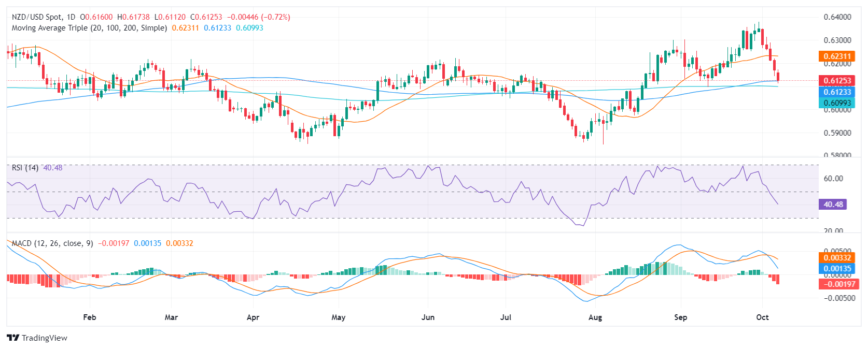Click the TradingView text link
This screenshot has height=349, width=868.
coord(45,338)
